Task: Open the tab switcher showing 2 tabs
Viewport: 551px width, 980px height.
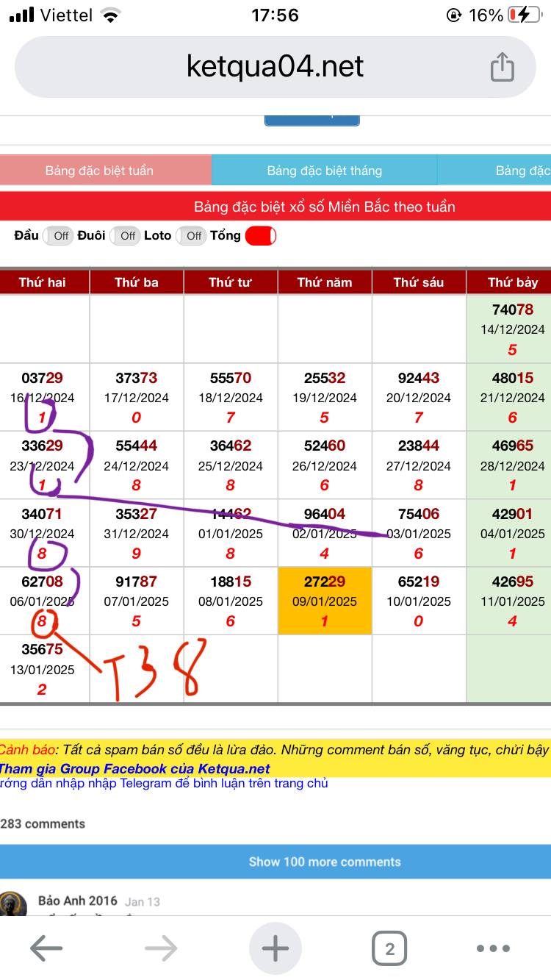Action: 389,948
